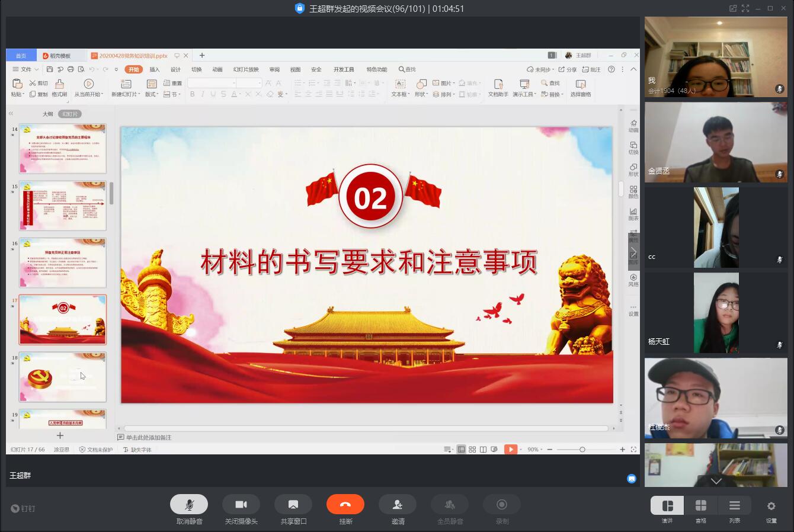
Task: Click the 新建幻灯片 new slide button
Action: tap(126, 88)
